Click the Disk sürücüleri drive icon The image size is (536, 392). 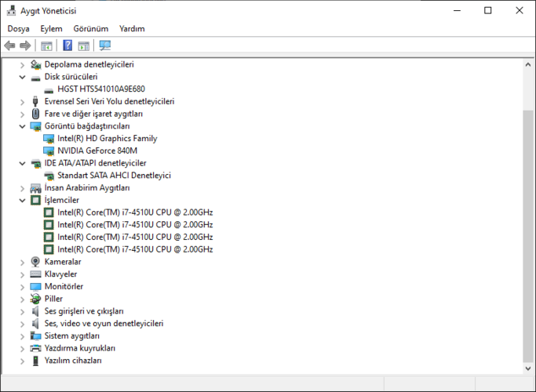point(35,78)
